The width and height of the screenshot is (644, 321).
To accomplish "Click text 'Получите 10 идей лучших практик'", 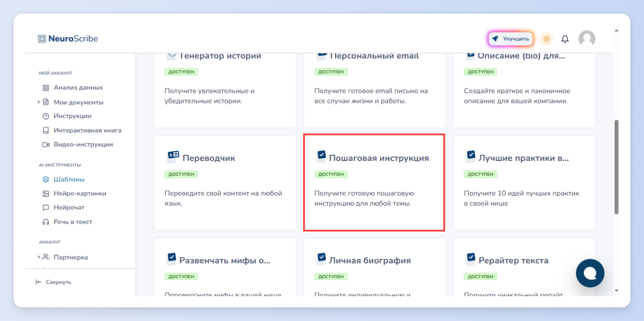I will (521, 193).
